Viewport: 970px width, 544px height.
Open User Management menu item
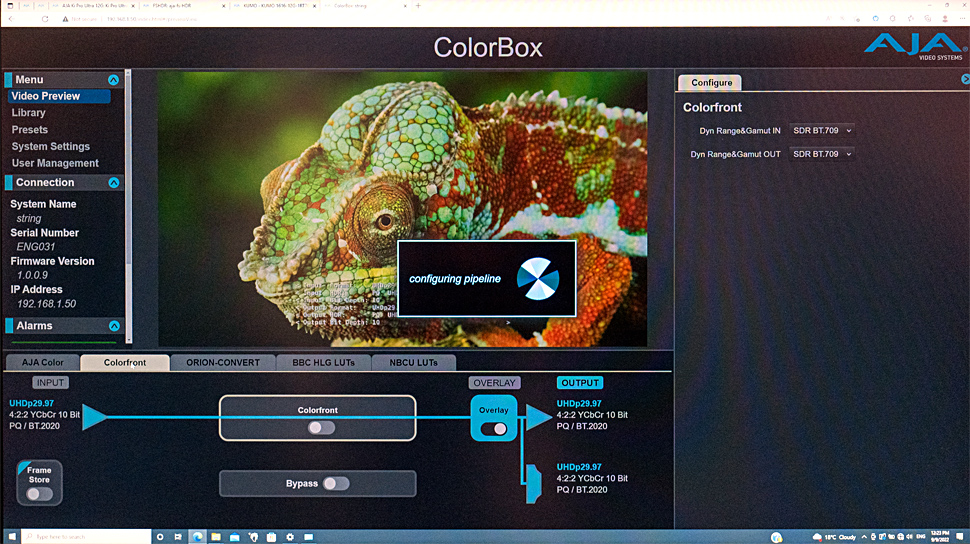[x=55, y=163]
